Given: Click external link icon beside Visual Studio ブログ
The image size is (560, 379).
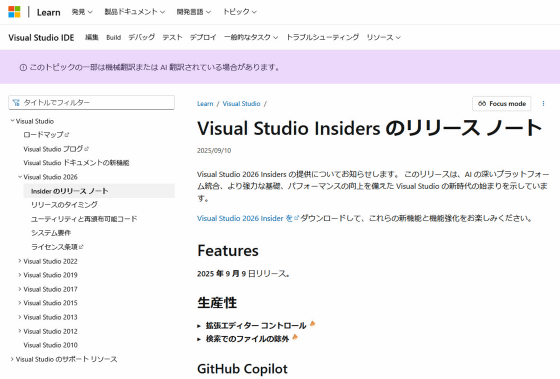Looking at the screenshot, I should pyautogui.click(x=87, y=149).
